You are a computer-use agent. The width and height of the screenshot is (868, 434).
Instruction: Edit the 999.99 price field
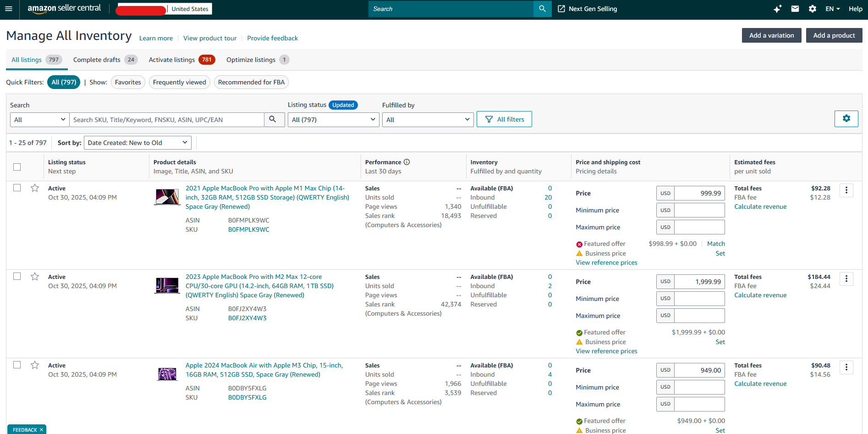(x=699, y=193)
